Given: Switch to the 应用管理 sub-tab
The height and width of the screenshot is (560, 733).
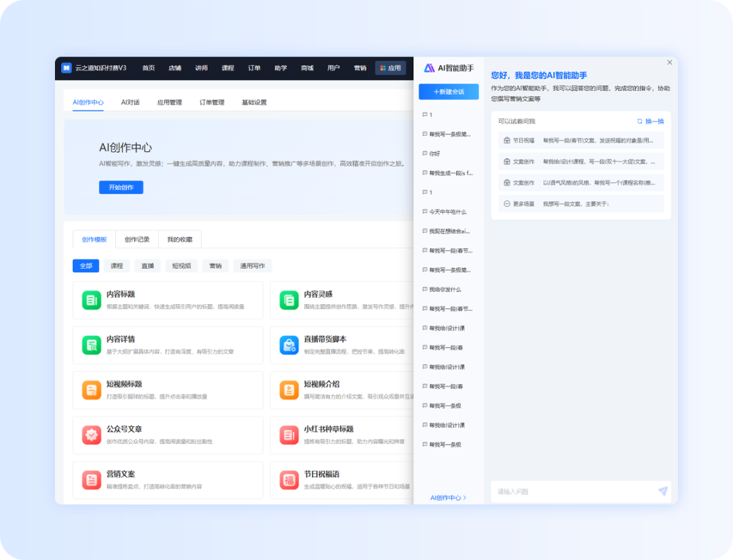Looking at the screenshot, I should pos(169,102).
